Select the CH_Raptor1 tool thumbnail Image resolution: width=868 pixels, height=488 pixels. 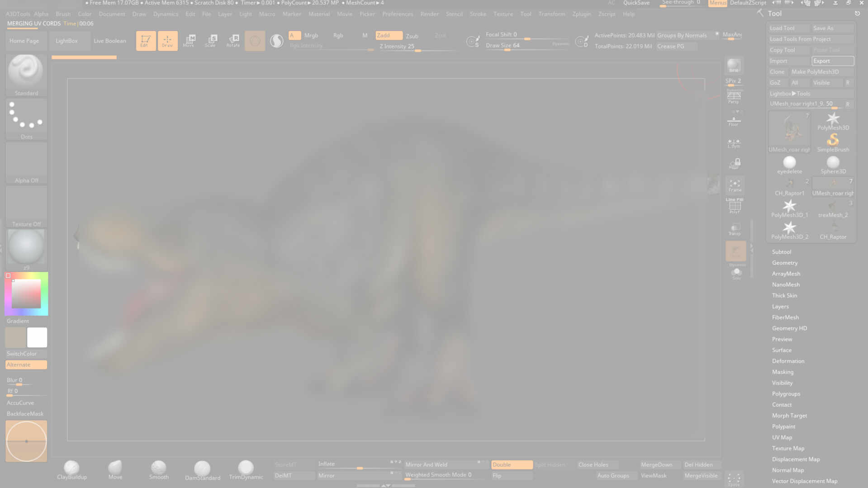pos(789,186)
